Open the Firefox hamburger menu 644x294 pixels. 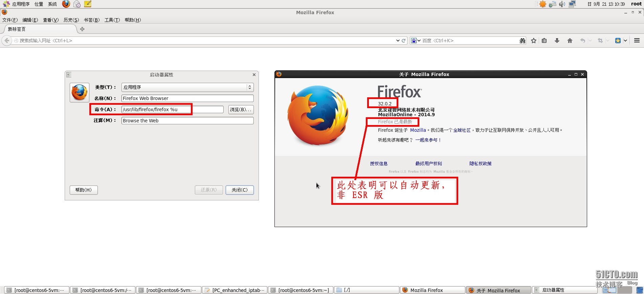pos(637,41)
